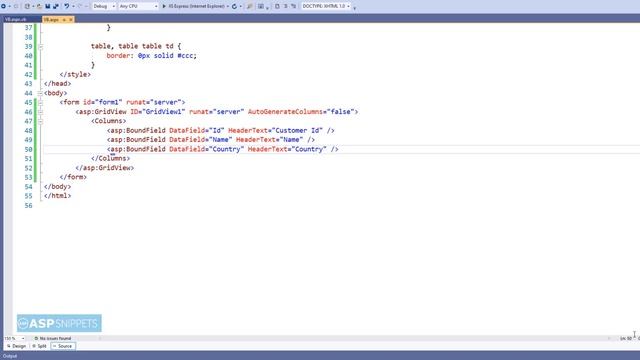The height and width of the screenshot is (360, 640).
Task: Switch to Split view
Action: 39,346
